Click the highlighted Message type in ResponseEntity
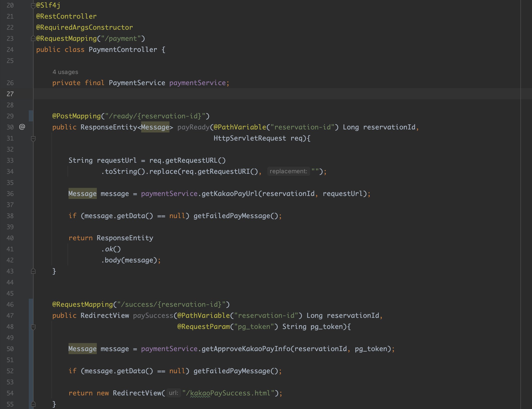This screenshot has width=532, height=409. coord(155,127)
